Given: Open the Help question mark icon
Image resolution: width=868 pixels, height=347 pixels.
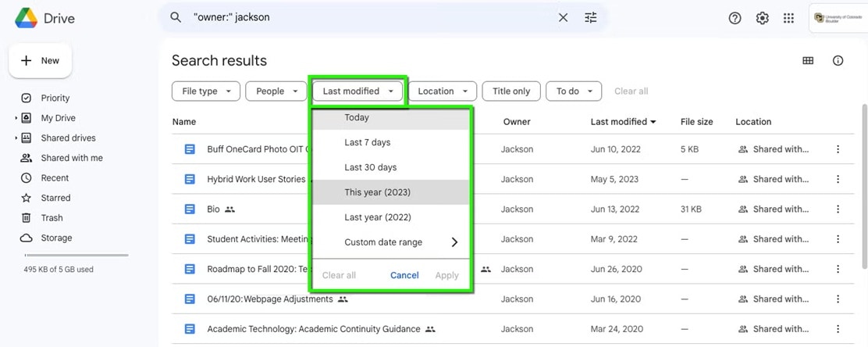Looking at the screenshot, I should 735,18.
